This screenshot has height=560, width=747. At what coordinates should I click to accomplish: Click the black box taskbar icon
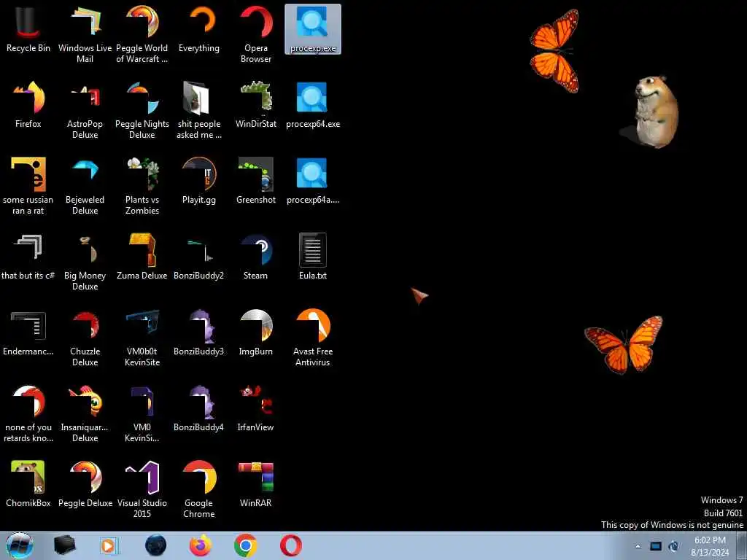click(64, 545)
